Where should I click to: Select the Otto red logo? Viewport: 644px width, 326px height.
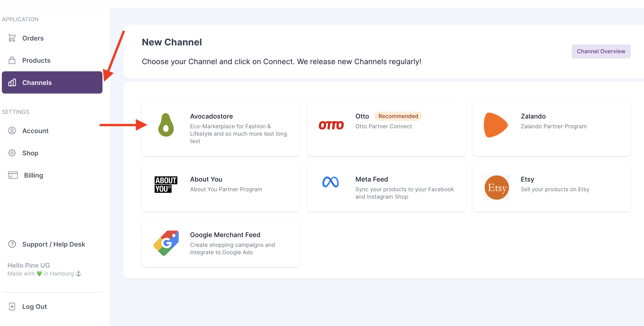click(x=331, y=125)
